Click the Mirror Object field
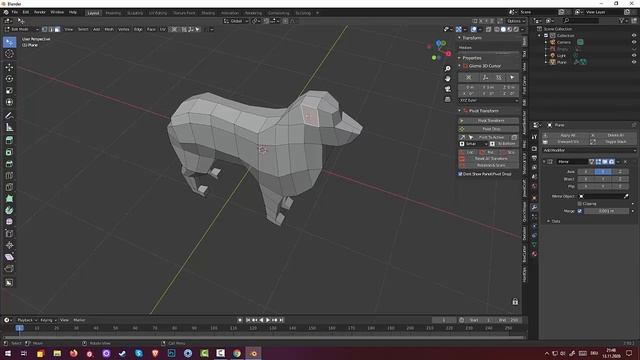This screenshot has height=360, width=640. point(604,196)
